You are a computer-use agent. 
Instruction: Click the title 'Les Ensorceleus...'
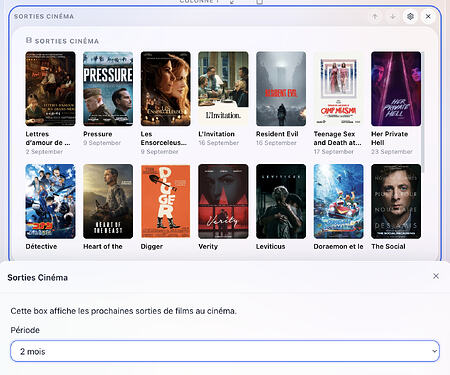pyautogui.click(x=163, y=138)
